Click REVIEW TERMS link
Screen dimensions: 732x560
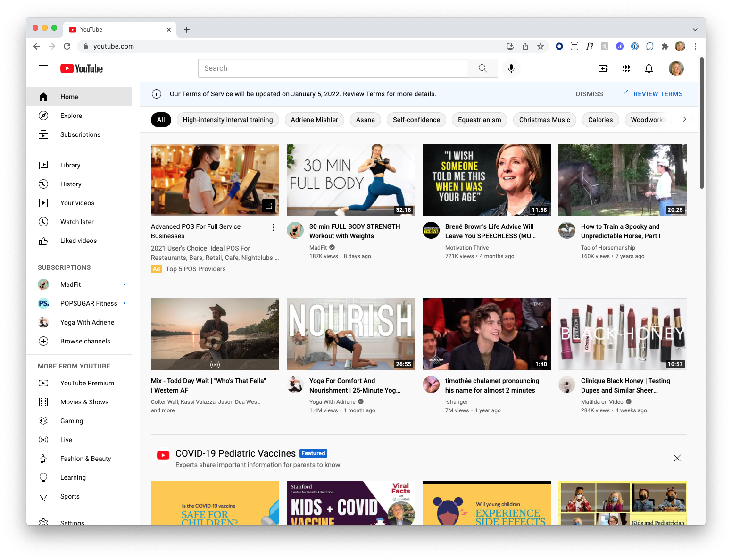point(651,94)
